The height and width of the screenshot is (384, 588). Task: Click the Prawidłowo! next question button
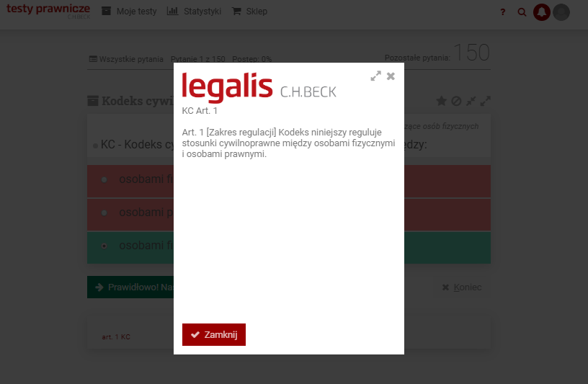[x=130, y=287]
